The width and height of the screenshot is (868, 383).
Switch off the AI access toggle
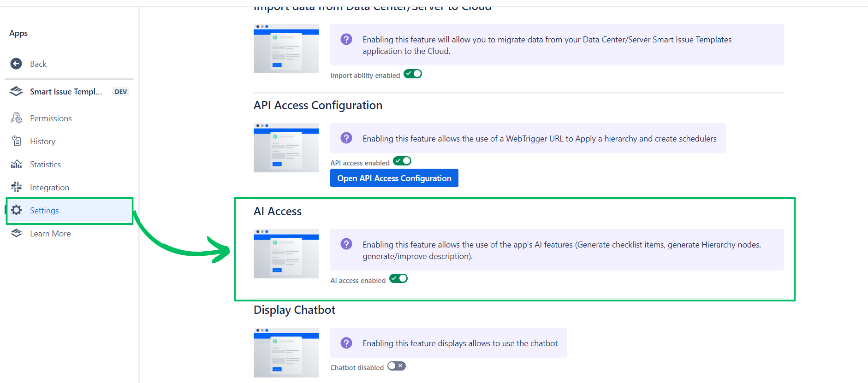click(398, 278)
